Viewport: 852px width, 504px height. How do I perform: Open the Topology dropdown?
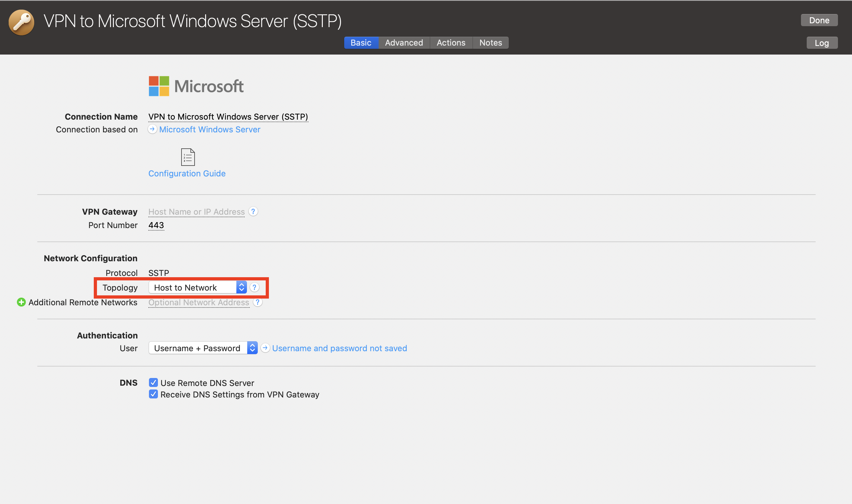point(198,287)
